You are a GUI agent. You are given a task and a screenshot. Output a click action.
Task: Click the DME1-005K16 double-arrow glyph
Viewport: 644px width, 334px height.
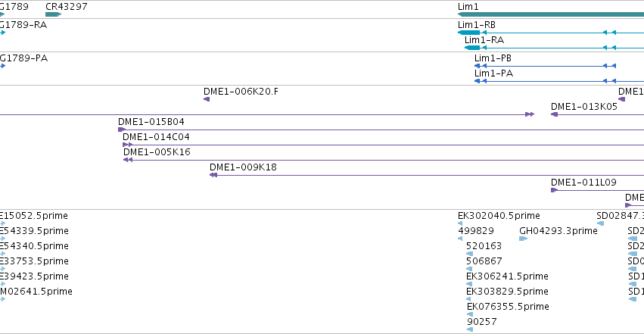click(x=128, y=160)
